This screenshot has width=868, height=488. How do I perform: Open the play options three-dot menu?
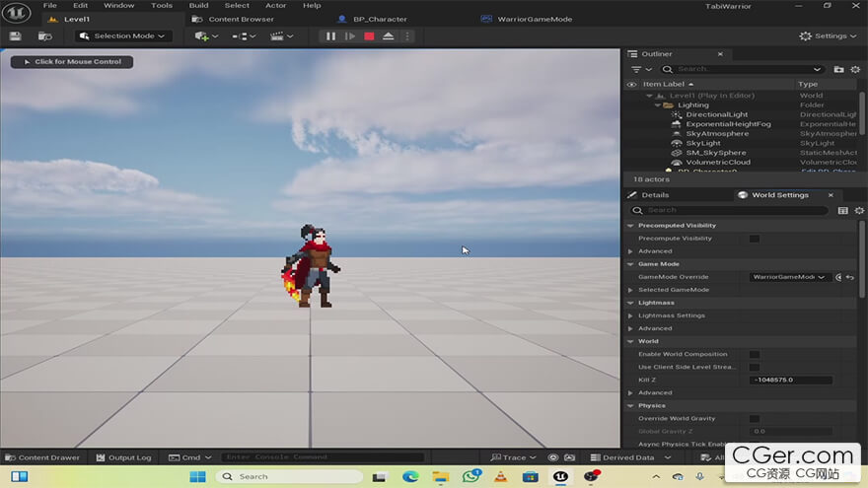pyautogui.click(x=407, y=35)
